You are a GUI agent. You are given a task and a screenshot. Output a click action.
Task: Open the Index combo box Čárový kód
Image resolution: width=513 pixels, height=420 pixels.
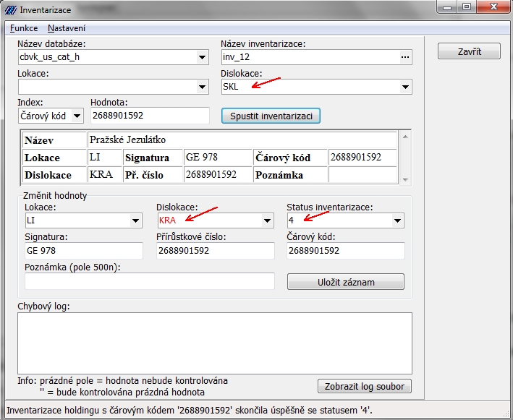[x=77, y=116]
